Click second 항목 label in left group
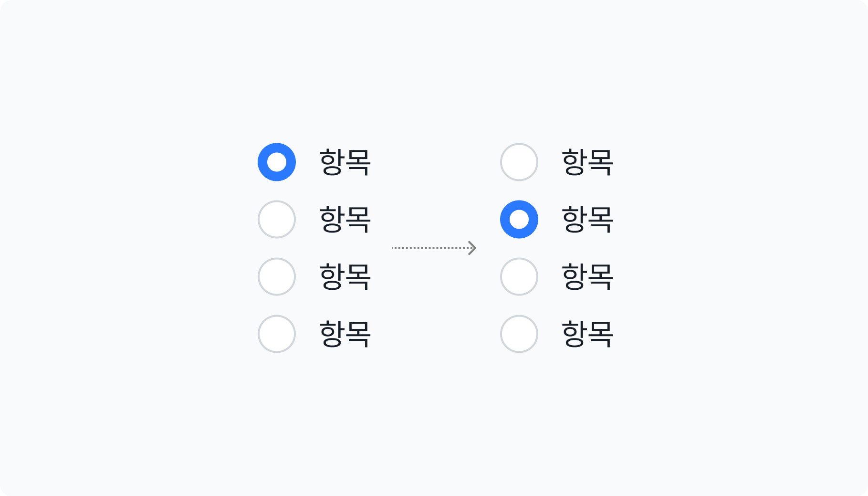The image size is (868, 496). click(345, 219)
